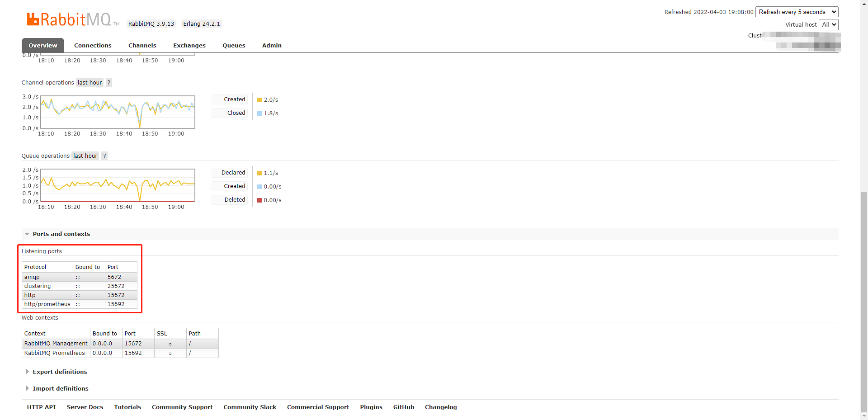Click port 5672 cell
This screenshot has height=420, width=868.
[121, 277]
